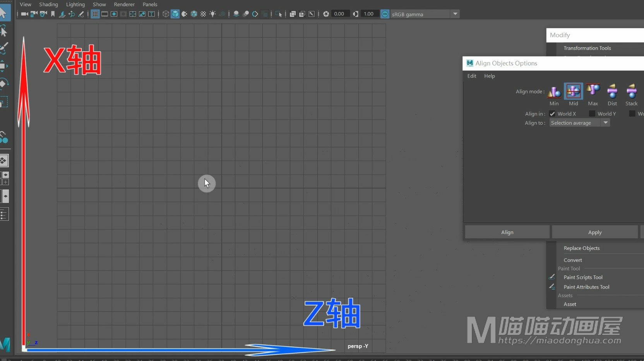
Task: Activate the Paint Selection tool
Action: click(3, 48)
